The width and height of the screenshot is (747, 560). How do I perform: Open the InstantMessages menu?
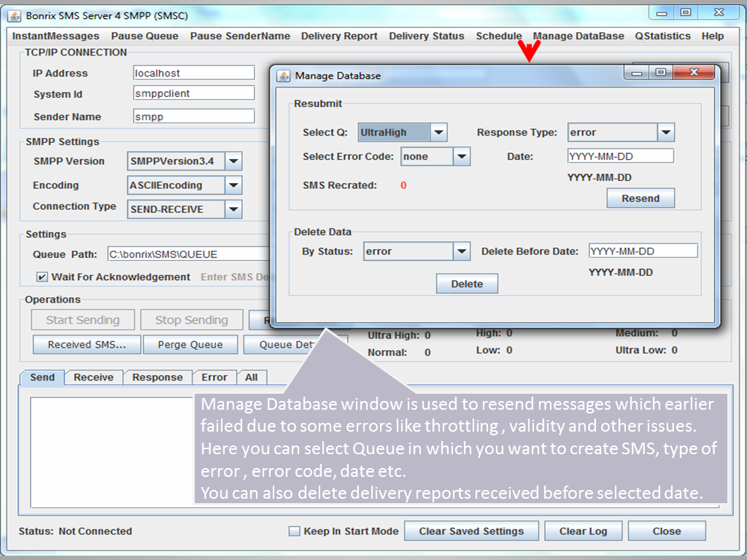tap(55, 36)
